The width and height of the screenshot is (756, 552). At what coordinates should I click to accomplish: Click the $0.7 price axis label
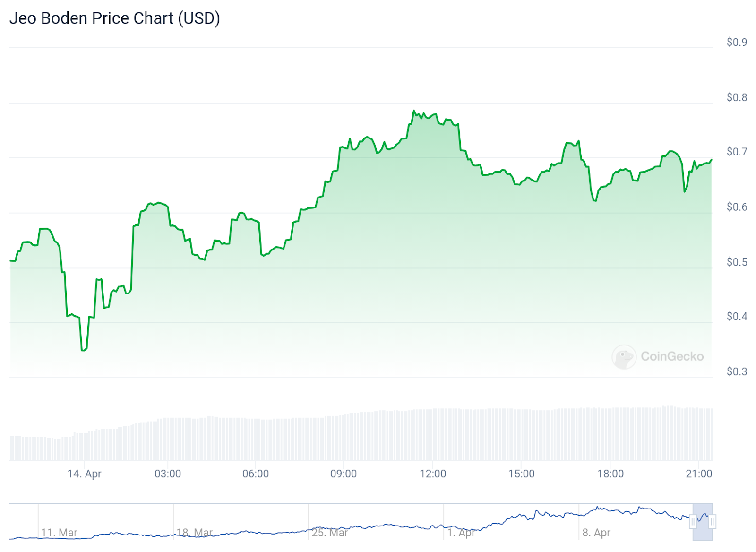pyautogui.click(x=737, y=152)
